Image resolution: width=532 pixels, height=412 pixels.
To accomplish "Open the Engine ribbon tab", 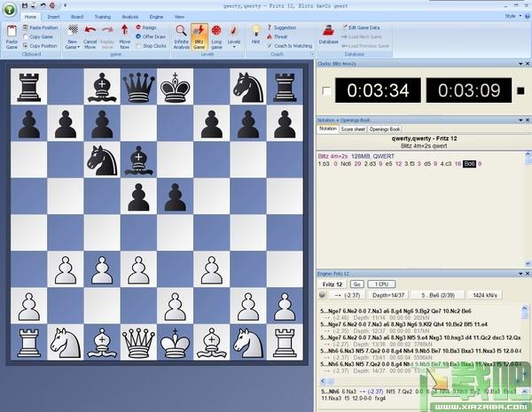I will point(156,17).
